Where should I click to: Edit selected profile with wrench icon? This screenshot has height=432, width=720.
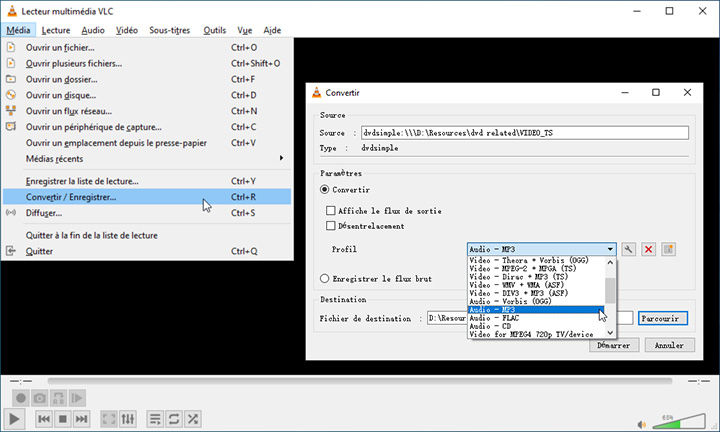point(629,249)
